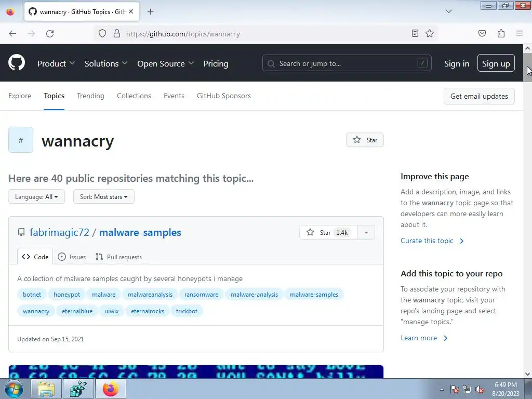532x399 pixels.
Task: Click the Windows Start orb
Action: (x=14, y=389)
